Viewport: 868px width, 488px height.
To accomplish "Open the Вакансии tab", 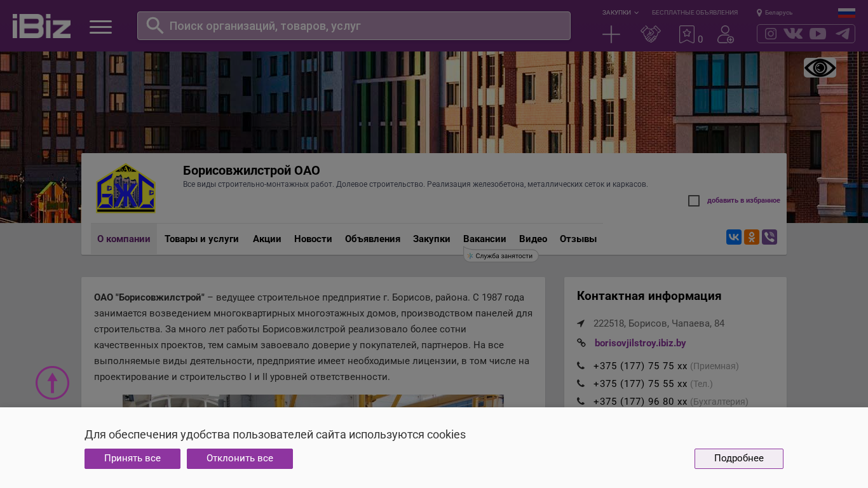I will point(485,239).
